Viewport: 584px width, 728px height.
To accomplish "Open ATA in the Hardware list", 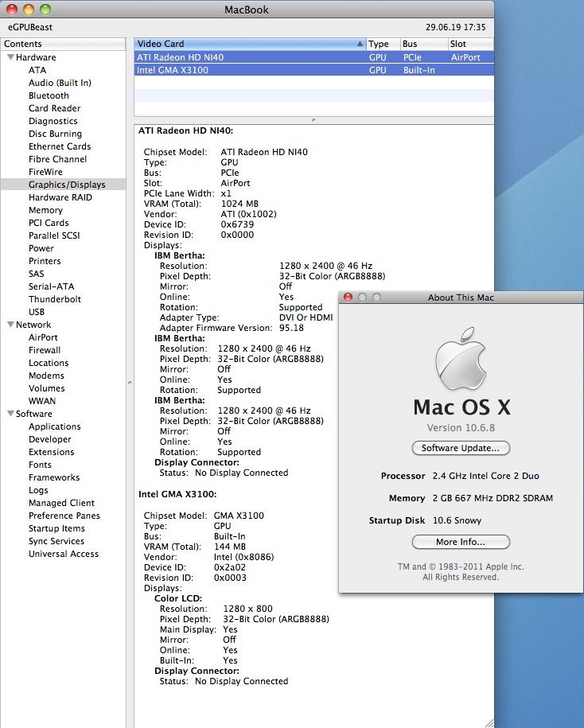I will coord(37,70).
